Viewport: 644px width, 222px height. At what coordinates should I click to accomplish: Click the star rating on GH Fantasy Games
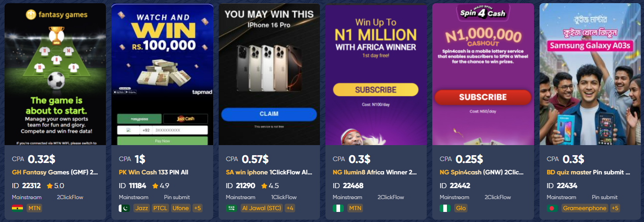[x=49, y=186]
